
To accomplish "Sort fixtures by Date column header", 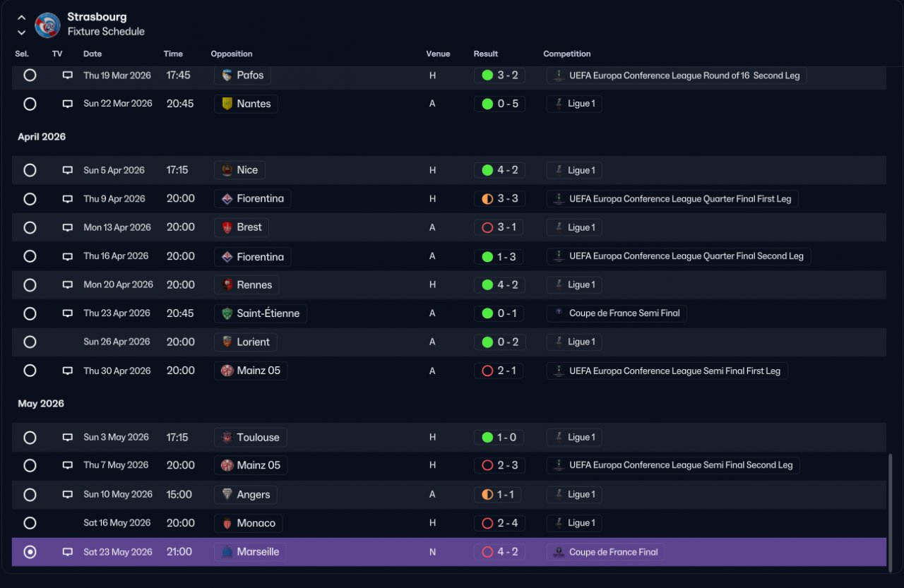I will point(93,54).
